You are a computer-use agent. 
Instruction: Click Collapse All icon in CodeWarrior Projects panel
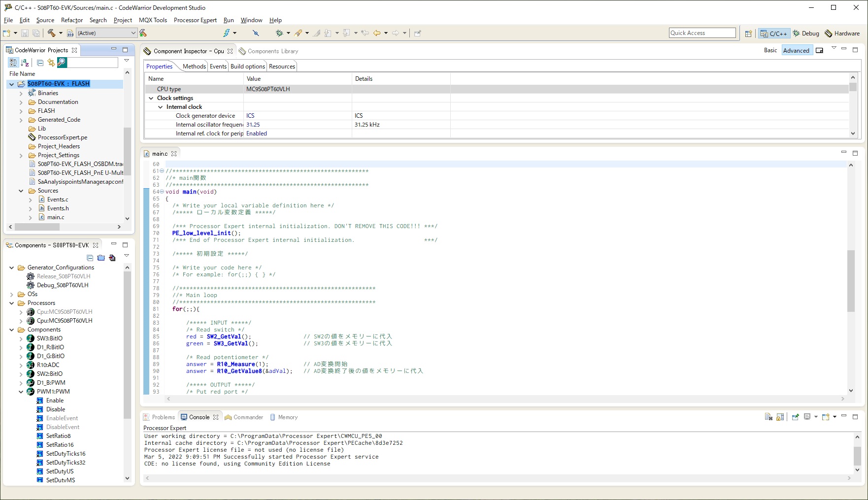pos(40,63)
